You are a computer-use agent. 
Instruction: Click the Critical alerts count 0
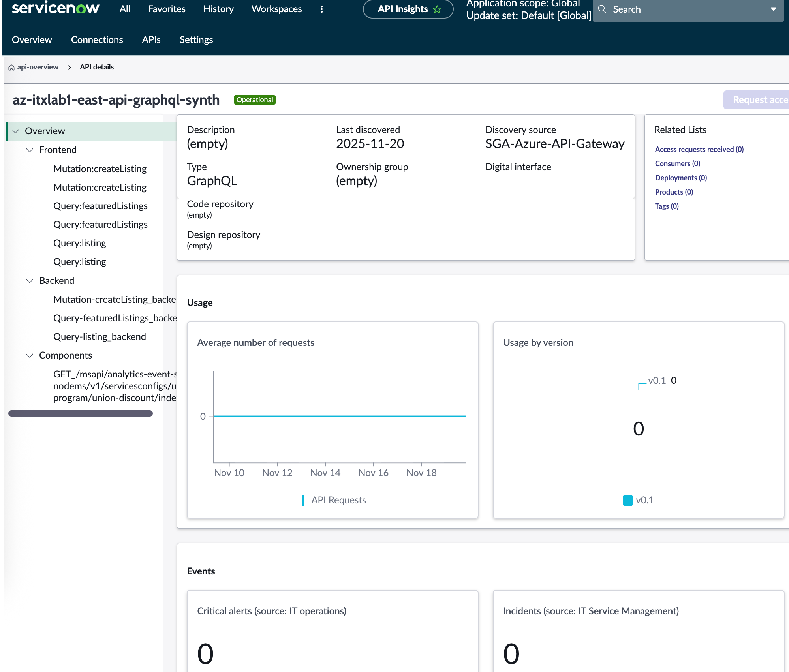[205, 654]
